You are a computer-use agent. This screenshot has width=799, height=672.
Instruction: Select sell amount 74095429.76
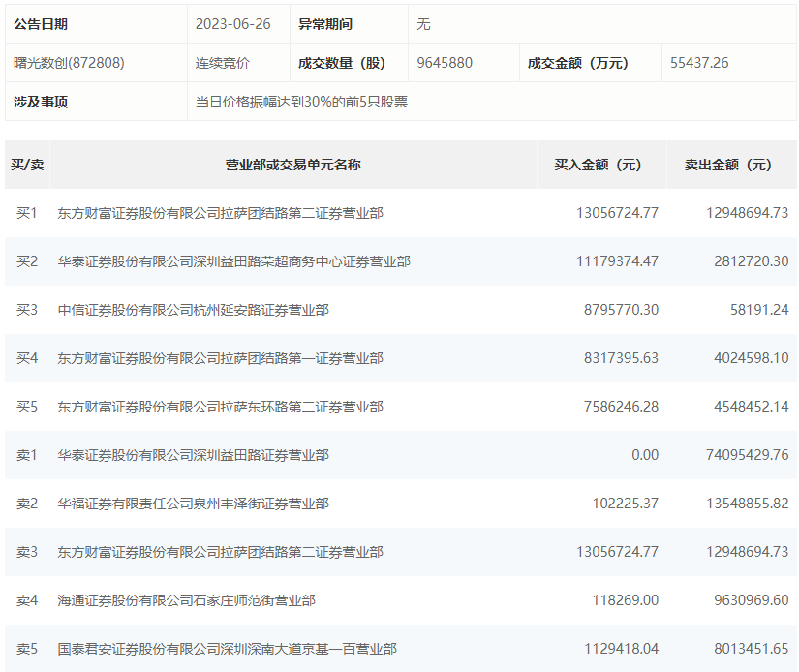[747, 454]
